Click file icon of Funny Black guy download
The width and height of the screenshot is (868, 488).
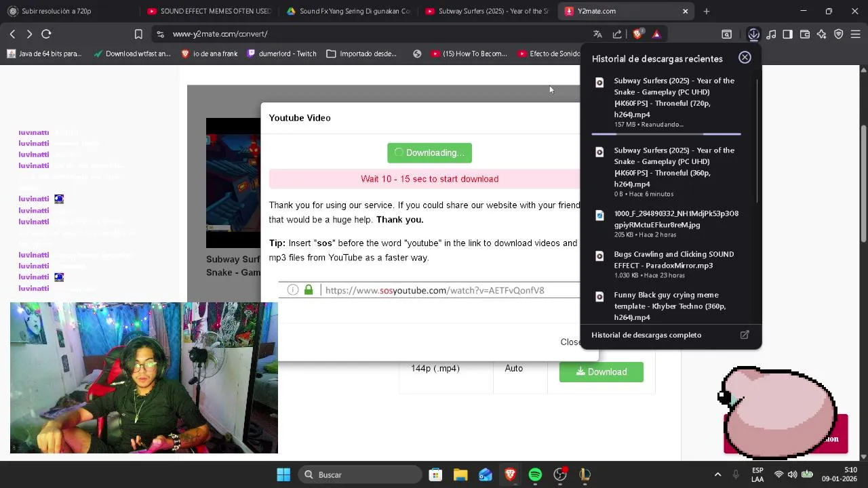(599, 297)
